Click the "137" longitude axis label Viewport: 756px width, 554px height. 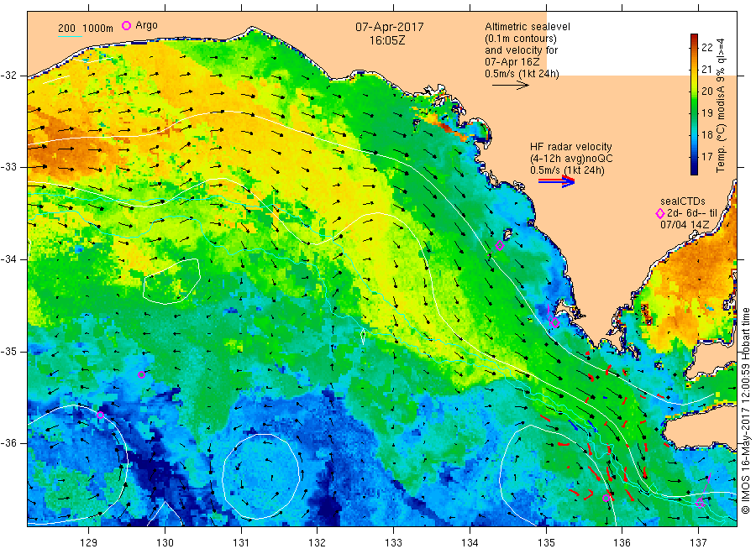[698, 543]
